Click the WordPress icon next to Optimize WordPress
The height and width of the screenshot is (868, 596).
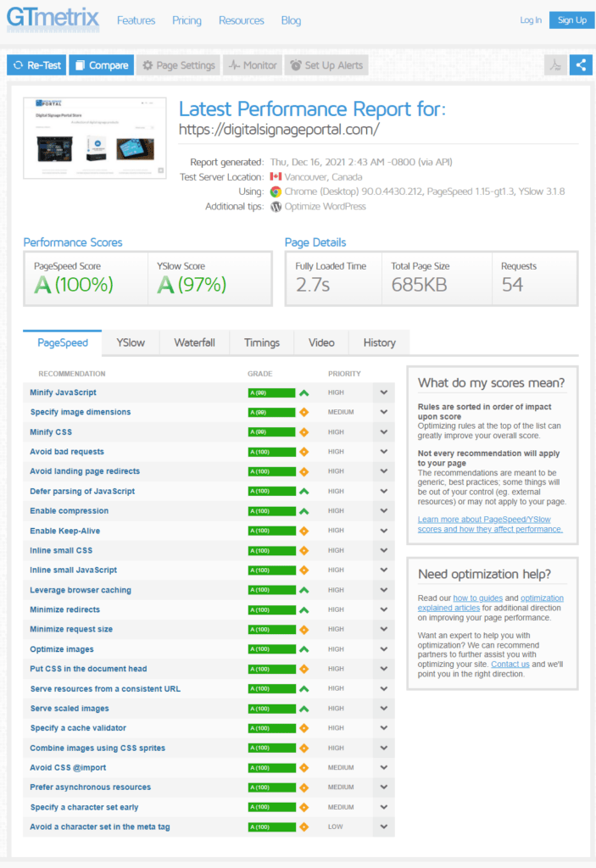276,207
